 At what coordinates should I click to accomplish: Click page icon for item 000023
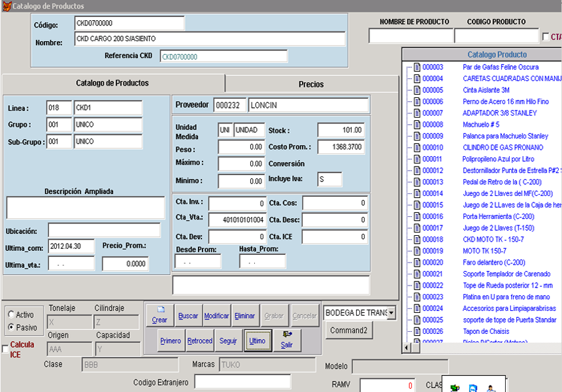pyautogui.click(x=416, y=297)
